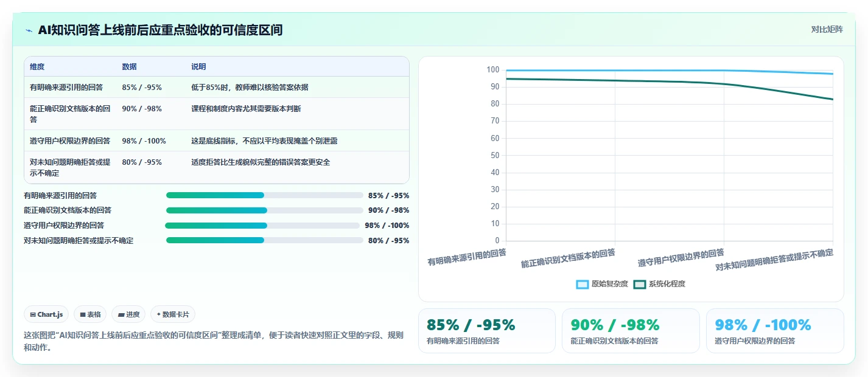The height and width of the screenshot is (377, 868).
Task: Click note 适度拒答比生成貌似完整的错误答案更安全
Action: coord(261,162)
